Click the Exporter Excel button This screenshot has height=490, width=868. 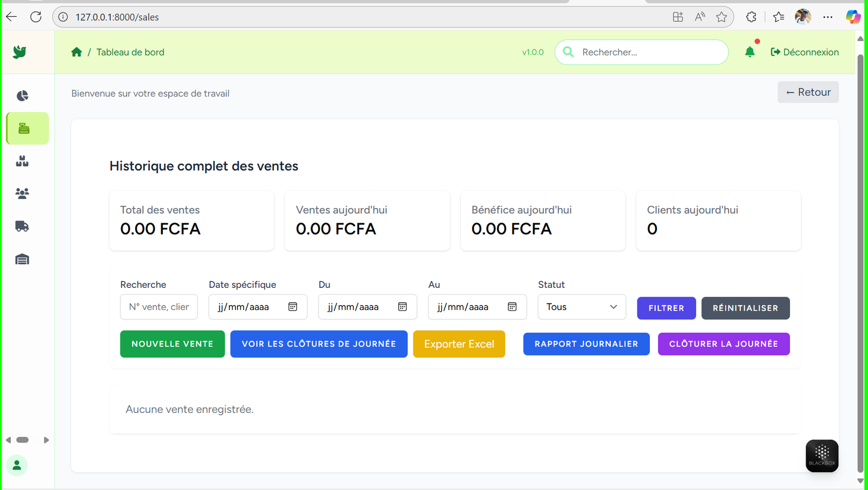click(x=459, y=344)
